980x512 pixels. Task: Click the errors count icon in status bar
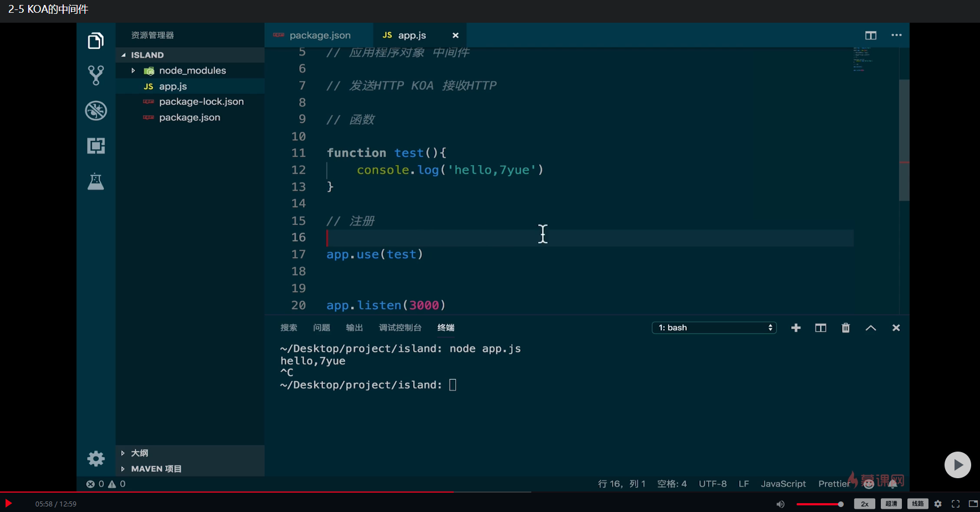pos(90,484)
